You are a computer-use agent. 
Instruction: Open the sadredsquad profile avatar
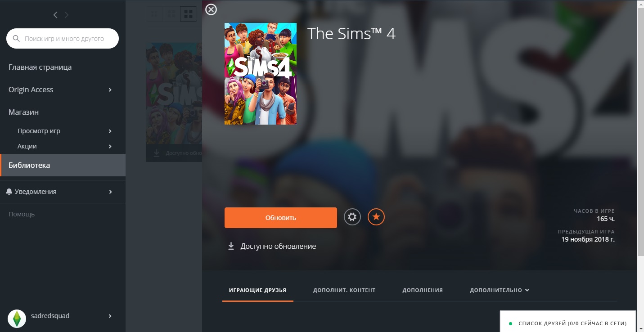click(x=17, y=318)
